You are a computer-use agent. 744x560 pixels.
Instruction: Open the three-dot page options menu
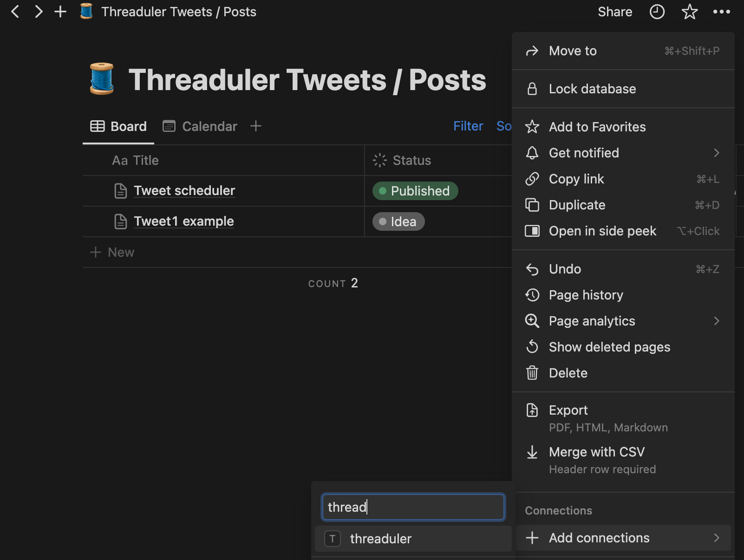pos(722,12)
